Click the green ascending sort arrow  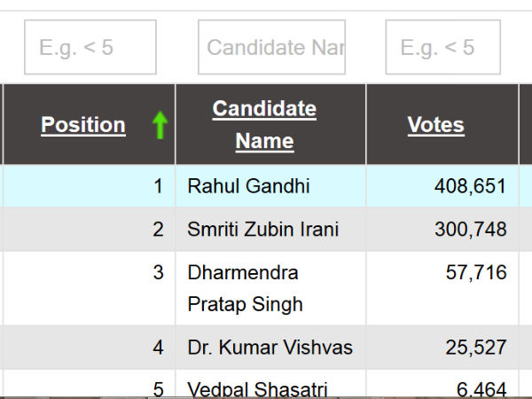point(160,125)
